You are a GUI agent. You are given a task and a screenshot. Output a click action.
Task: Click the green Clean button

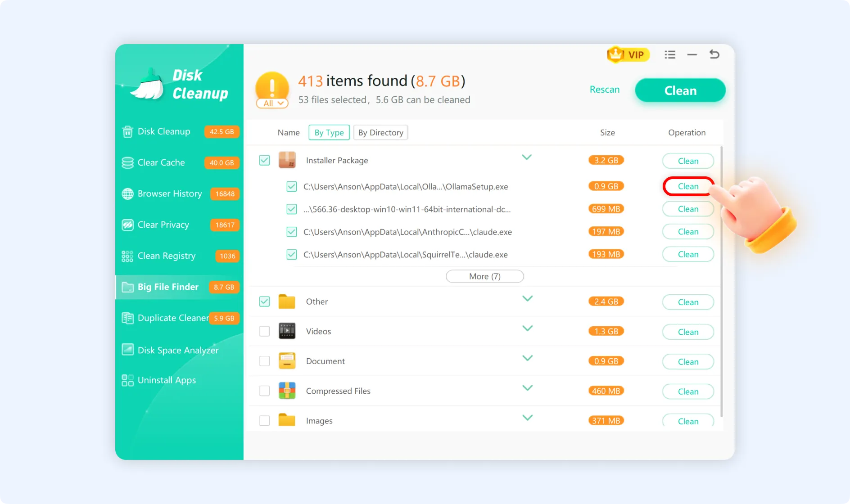pos(680,90)
